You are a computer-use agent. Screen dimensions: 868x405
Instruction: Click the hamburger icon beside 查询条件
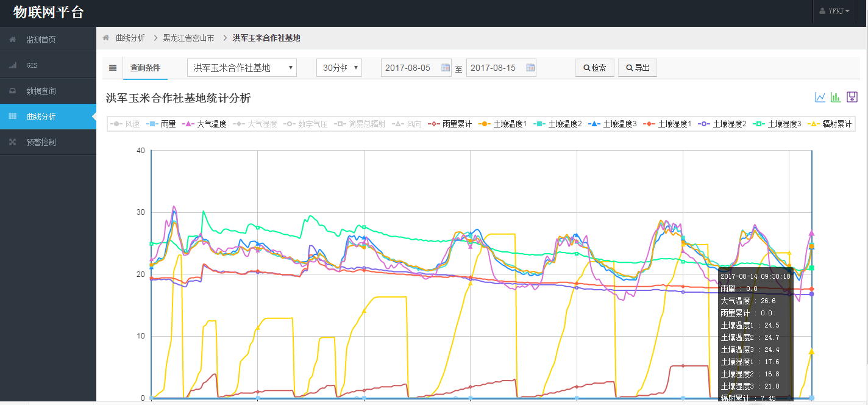113,68
